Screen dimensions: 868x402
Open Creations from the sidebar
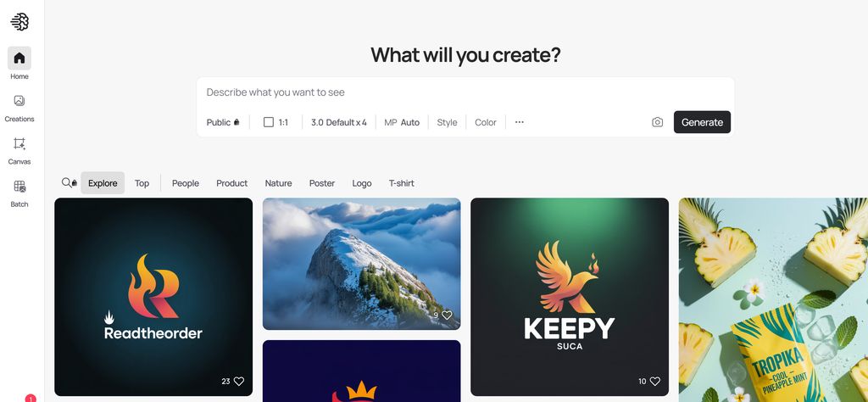click(x=19, y=101)
